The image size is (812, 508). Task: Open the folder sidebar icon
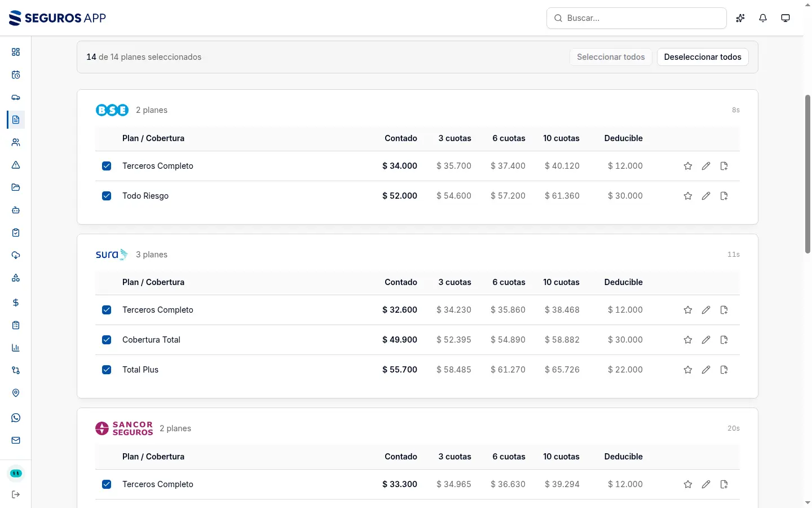click(16, 187)
